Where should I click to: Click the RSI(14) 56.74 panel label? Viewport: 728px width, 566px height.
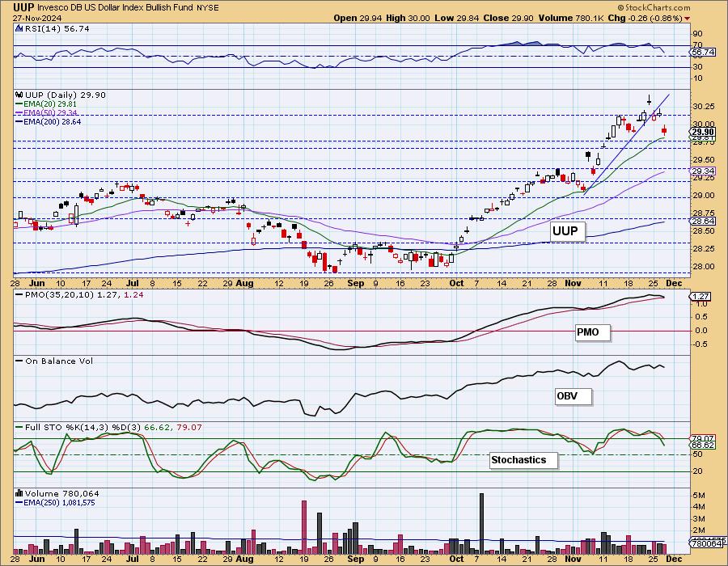coord(57,29)
